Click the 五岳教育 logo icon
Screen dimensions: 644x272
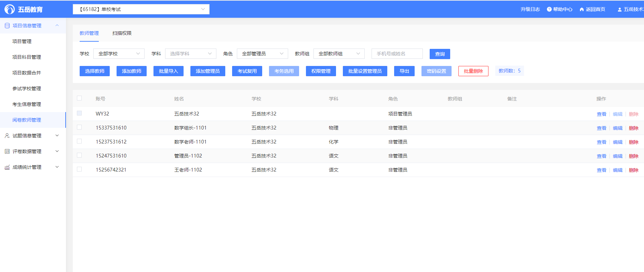pos(9,9)
